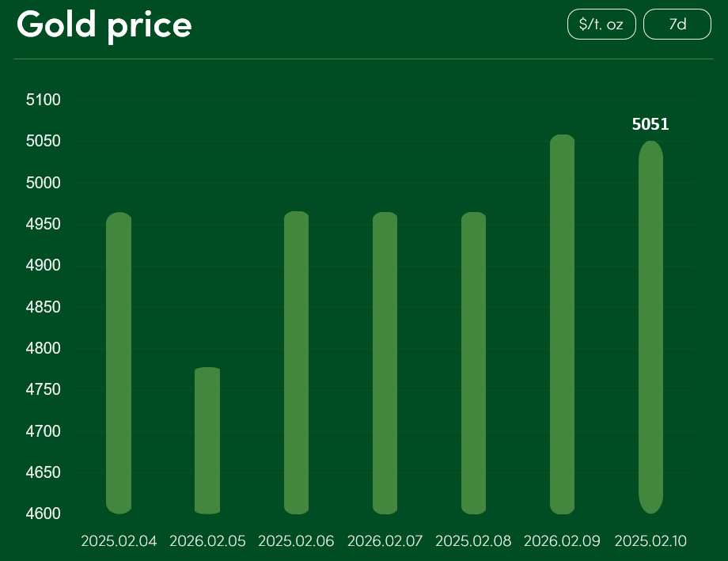Click the 5100 y-axis label

click(x=44, y=100)
